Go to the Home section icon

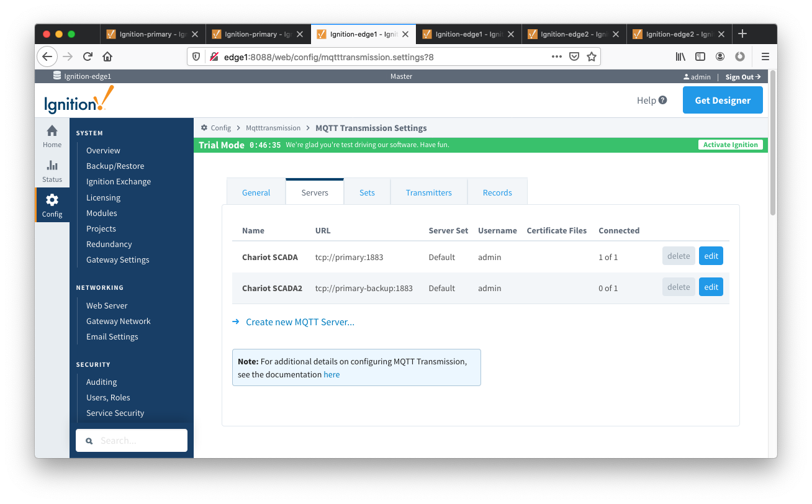tap(52, 131)
